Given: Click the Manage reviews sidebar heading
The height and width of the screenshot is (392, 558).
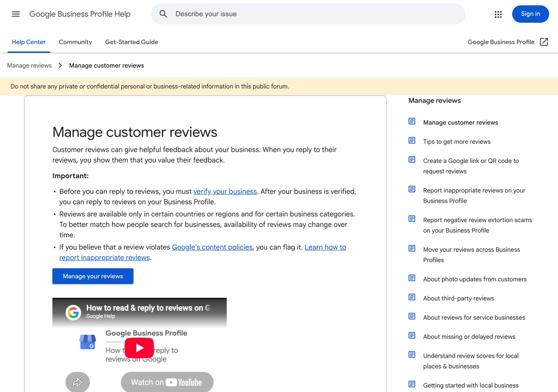Looking at the screenshot, I should click(435, 101).
